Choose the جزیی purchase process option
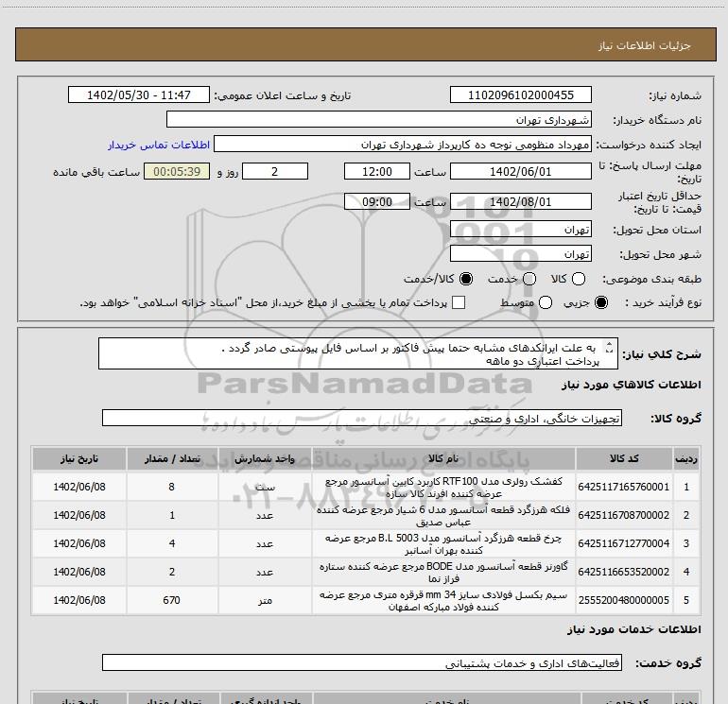Image resolution: width=728 pixels, height=704 pixels. tap(601, 303)
